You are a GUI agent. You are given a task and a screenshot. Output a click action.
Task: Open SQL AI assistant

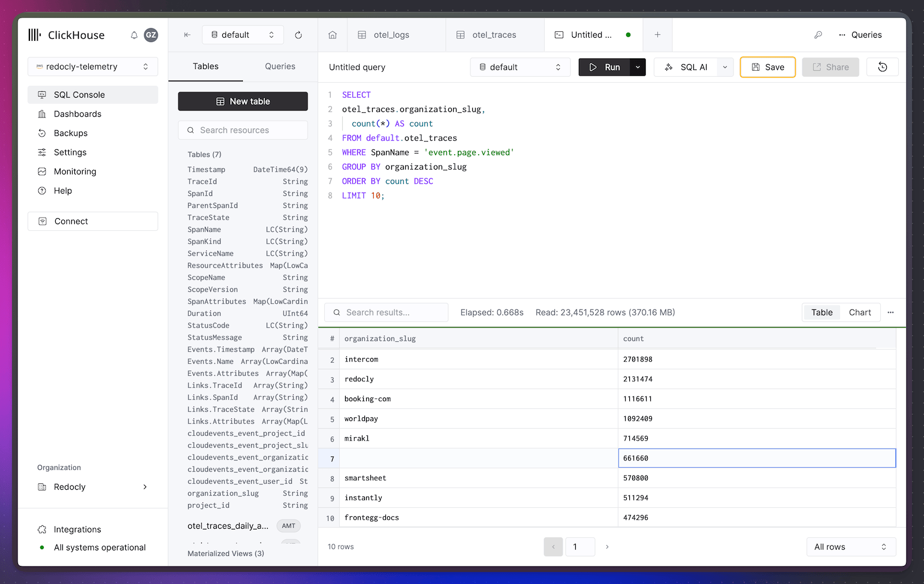[x=686, y=67]
